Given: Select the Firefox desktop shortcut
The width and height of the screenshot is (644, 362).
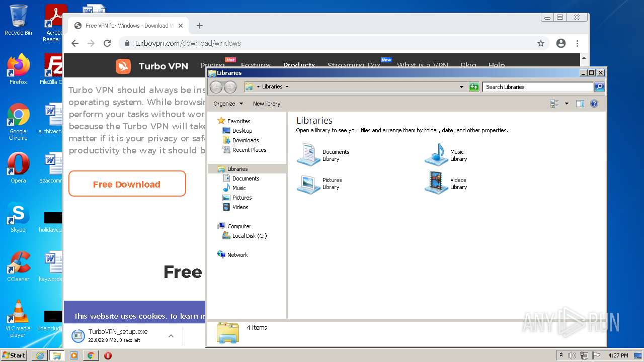Looking at the screenshot, I should pyautogui.click(x=18, y=69).
